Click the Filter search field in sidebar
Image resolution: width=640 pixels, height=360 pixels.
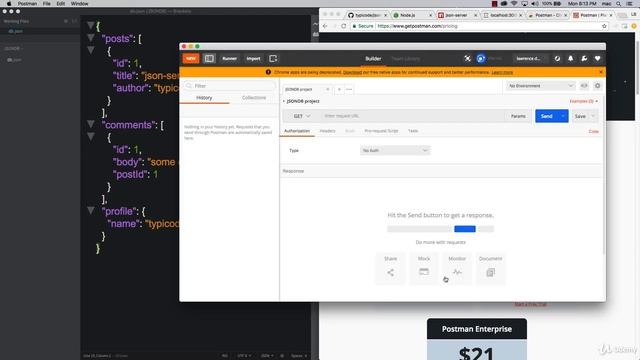point(229,86)
